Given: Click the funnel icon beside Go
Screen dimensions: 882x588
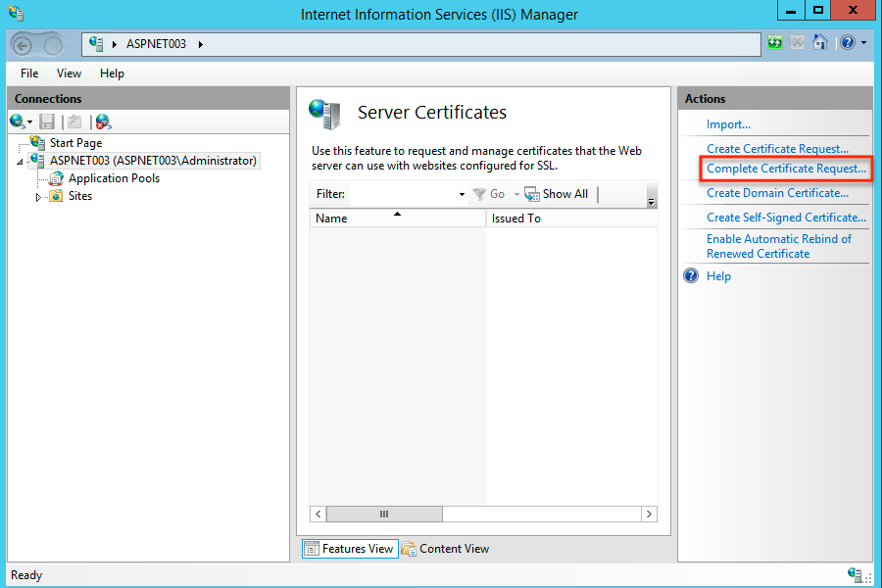Looking at the screenshot, I should coord(479,194).
